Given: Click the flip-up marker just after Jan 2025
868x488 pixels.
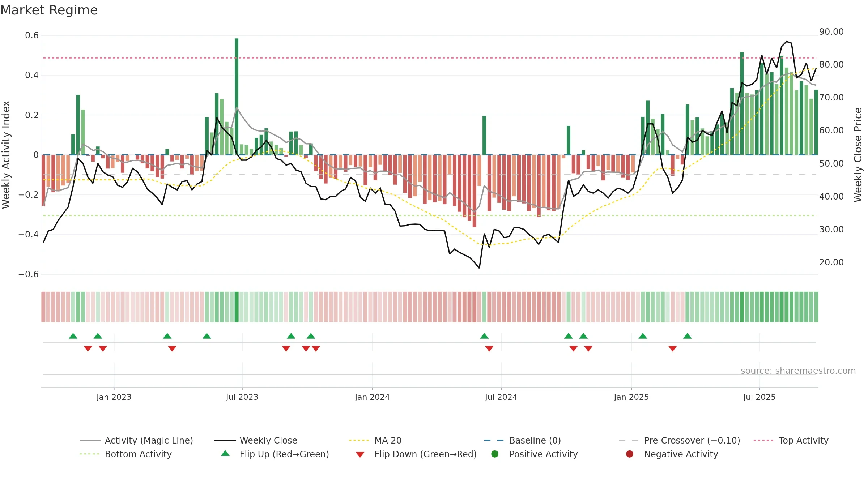Looking at the screenshot, I should click(x=643, y=336).
